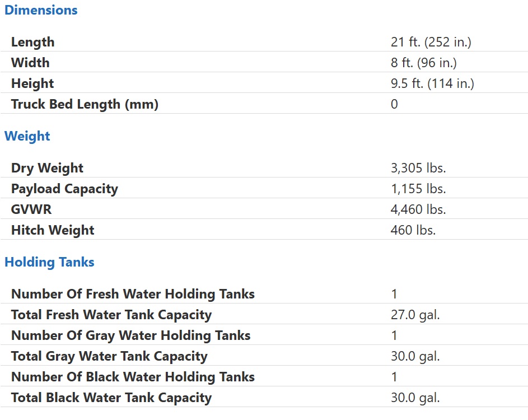Select the GVWR row label
Image resolution: width=528 pixels, height=420 pixels.
pos(31,209)
